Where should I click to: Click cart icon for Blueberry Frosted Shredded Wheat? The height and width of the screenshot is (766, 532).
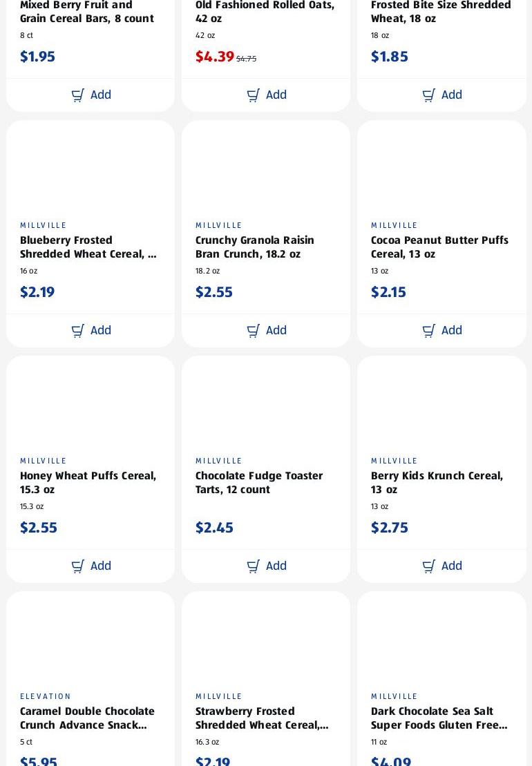(78, 331)
